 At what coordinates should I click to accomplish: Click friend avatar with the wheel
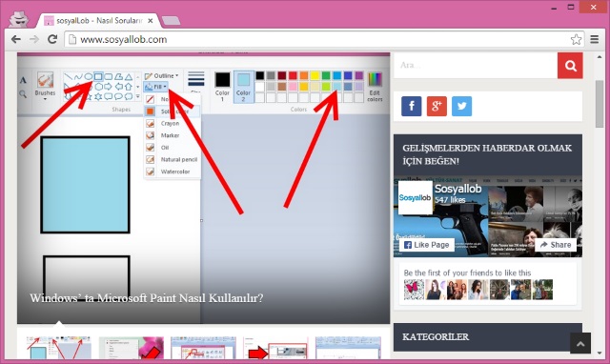[x=499, y=290]
